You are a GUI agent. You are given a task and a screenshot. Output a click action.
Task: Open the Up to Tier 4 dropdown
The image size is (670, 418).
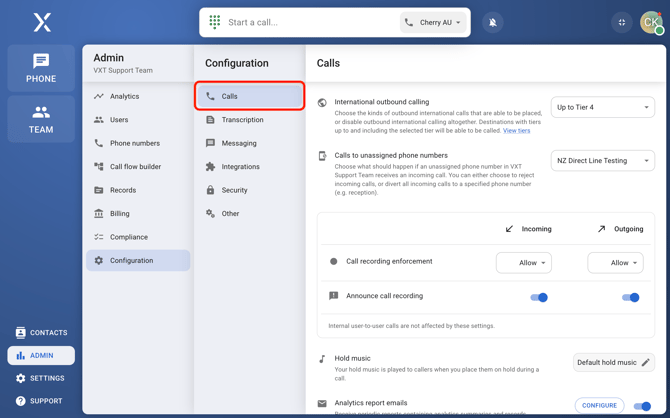[x=602, y=107]
